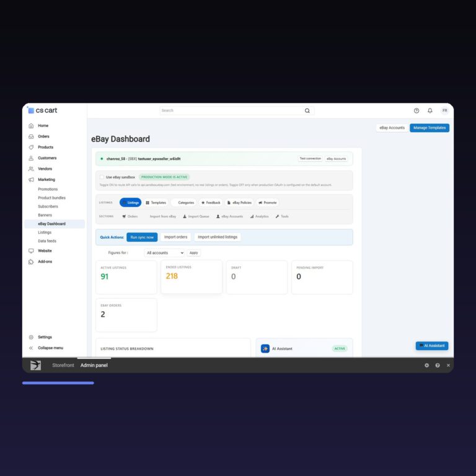Screen dimensions: 476x476
Task: Select the Feedback tab
Action: (211, 203)
